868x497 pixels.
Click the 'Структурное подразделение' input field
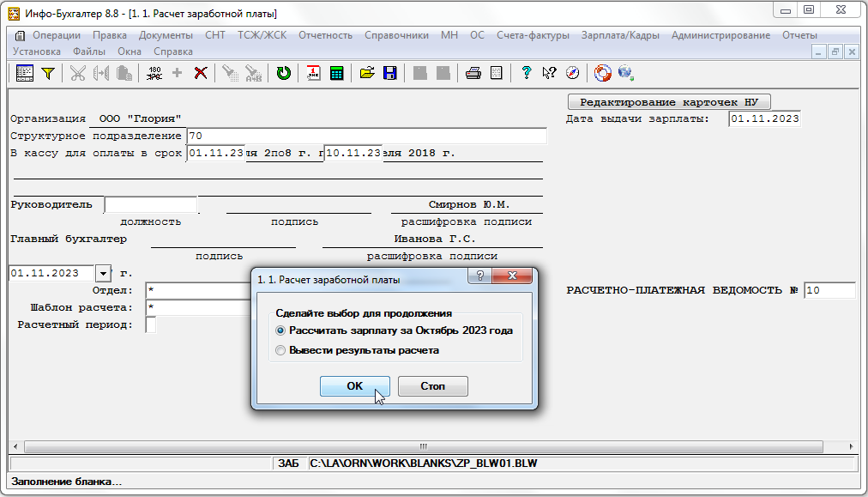[x=366, y=136]
